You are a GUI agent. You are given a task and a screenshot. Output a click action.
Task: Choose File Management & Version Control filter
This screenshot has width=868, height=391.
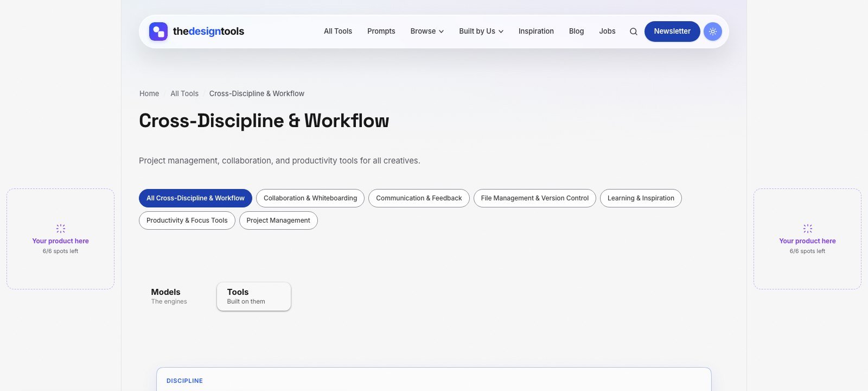point(535,198)
